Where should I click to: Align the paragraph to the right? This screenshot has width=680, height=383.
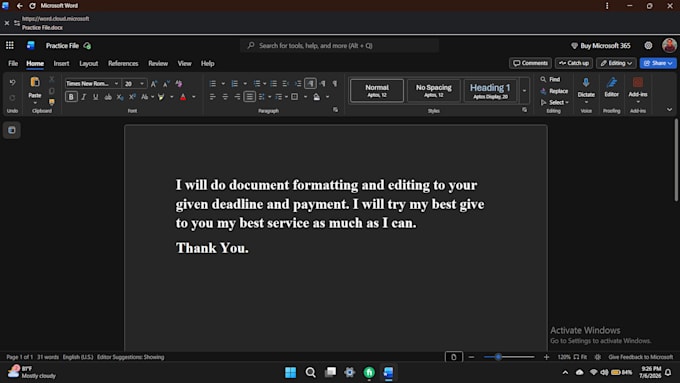tap(237, 97)
